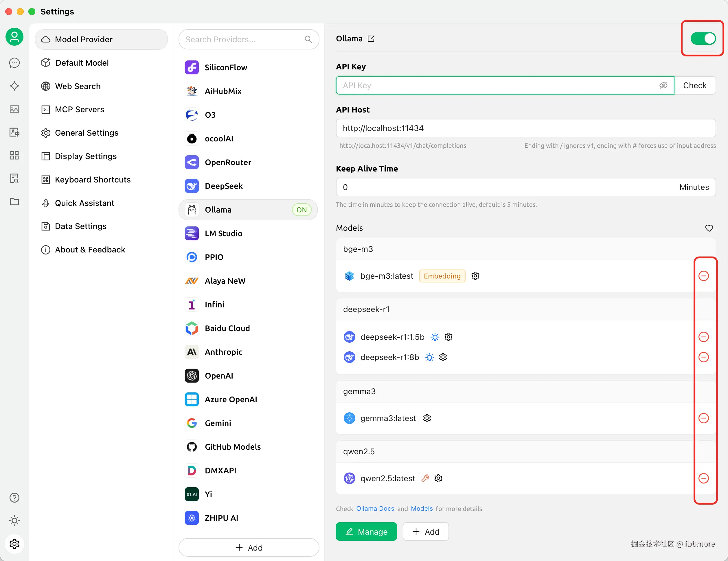Collapse the bge-m3 model group header

(358, 249)
